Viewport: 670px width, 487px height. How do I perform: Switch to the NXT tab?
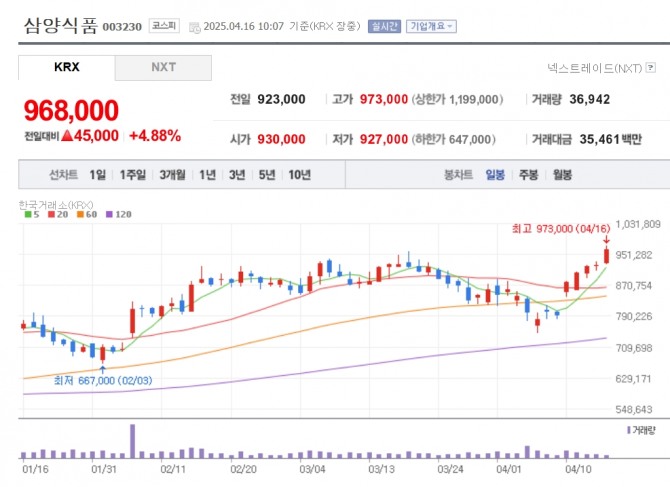pyautogui.click(x=163, y=67)
